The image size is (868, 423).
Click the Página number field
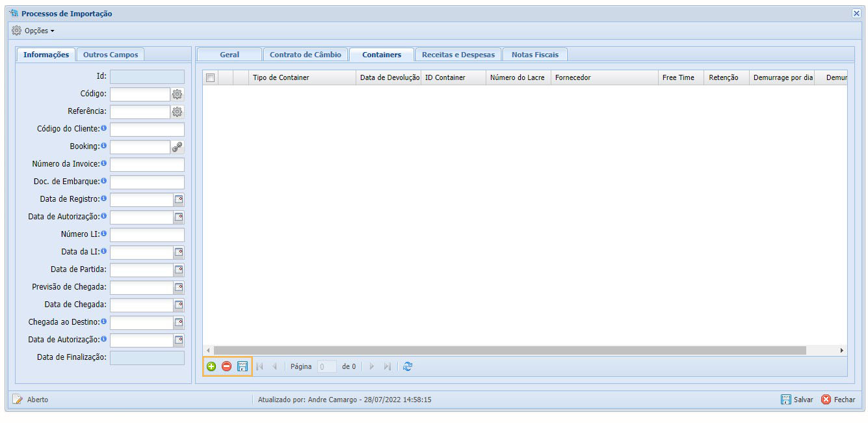327,366
